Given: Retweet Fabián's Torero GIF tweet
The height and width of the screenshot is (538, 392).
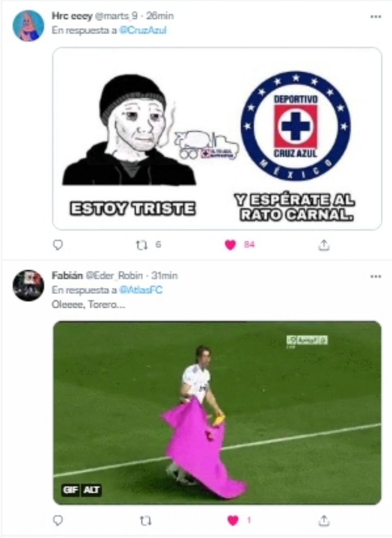Looking at the screenshot, I should 145,521.
